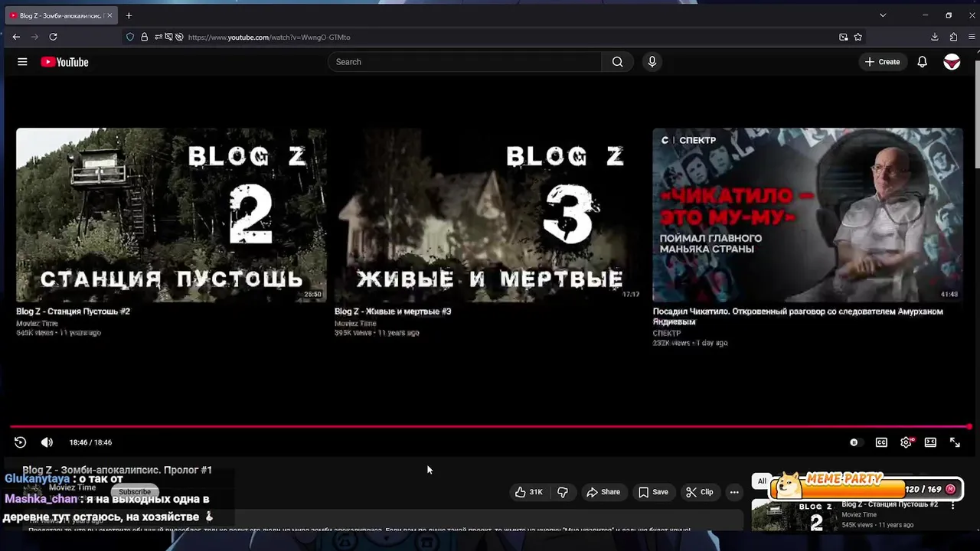Bookmark this page with the star
This screenshot has width=980, height=551.
click(858, 37)
